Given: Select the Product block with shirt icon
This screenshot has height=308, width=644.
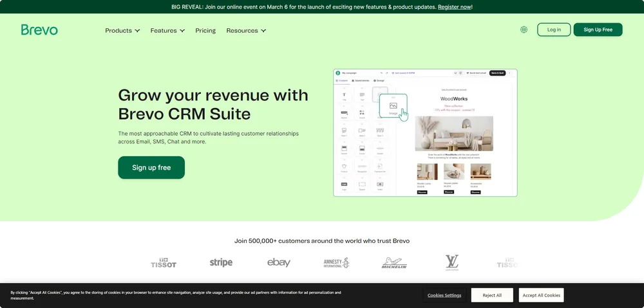Looking at the screenshot, I should [344, 168].
